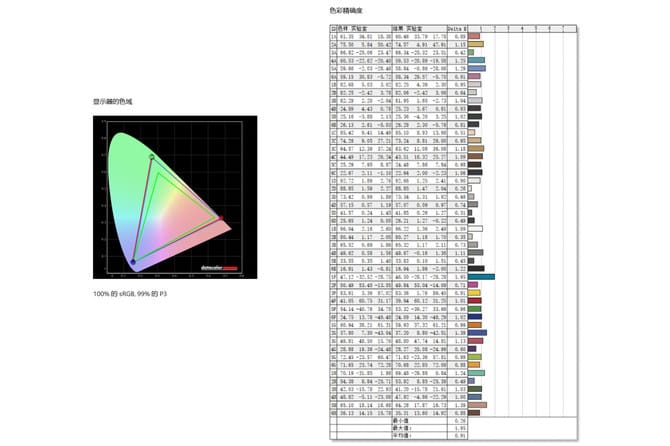
Task: Click the last brown bar at chart bottom
Action: pyautogui.click(x=475, y=412)
